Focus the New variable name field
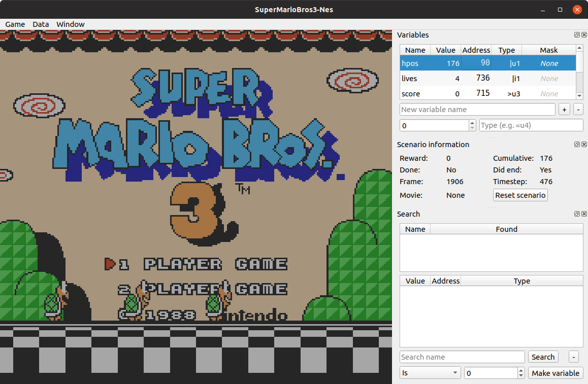Image resolution: width=588 pixels, height=384 pixels. click(x=477, y=110)
